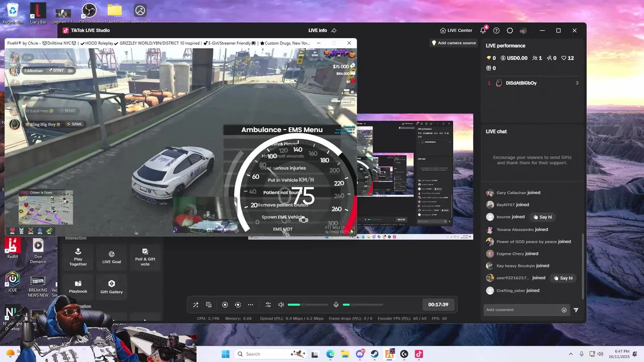This screenshot has width=644, height=362.
Task: Select Put in Vehicle in EMS menu
Action: (283, 180)
